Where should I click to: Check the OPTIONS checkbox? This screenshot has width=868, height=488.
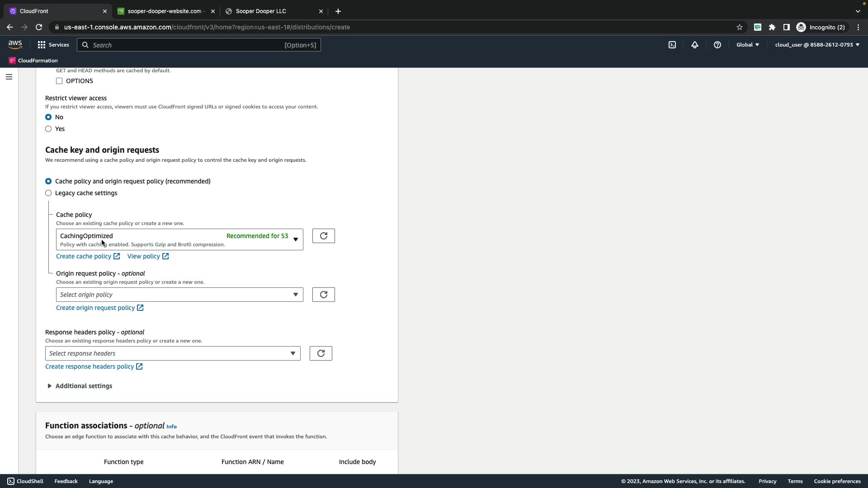pos(59,81)
